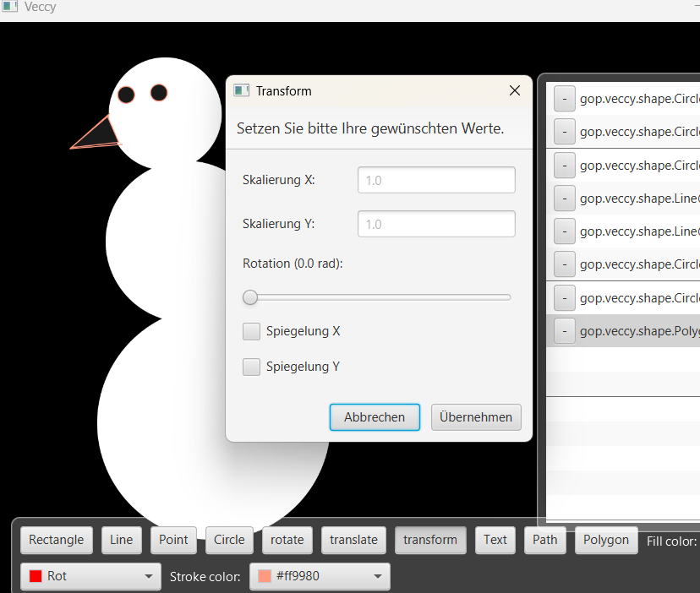Click the Veccy app icon in the title bar
This screenshot has height=593, width=700.
point(9,7)
